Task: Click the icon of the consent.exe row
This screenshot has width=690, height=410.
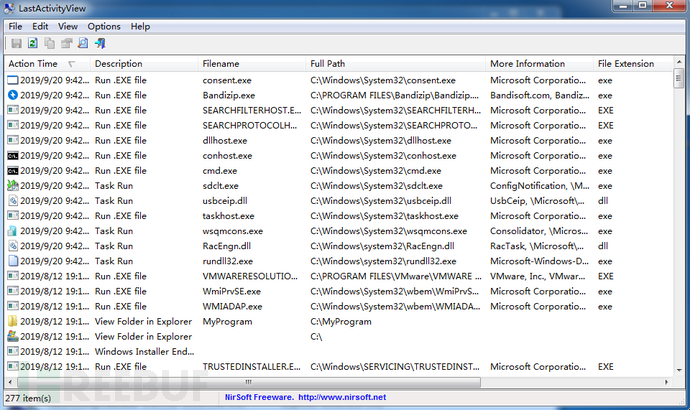Action: pos(13,80)
